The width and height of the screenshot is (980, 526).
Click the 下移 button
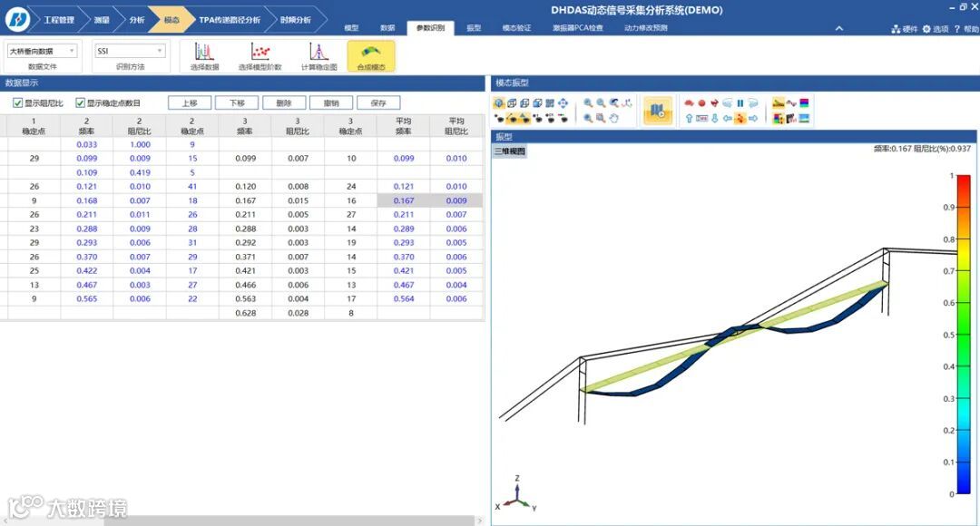tap(237, 103)
